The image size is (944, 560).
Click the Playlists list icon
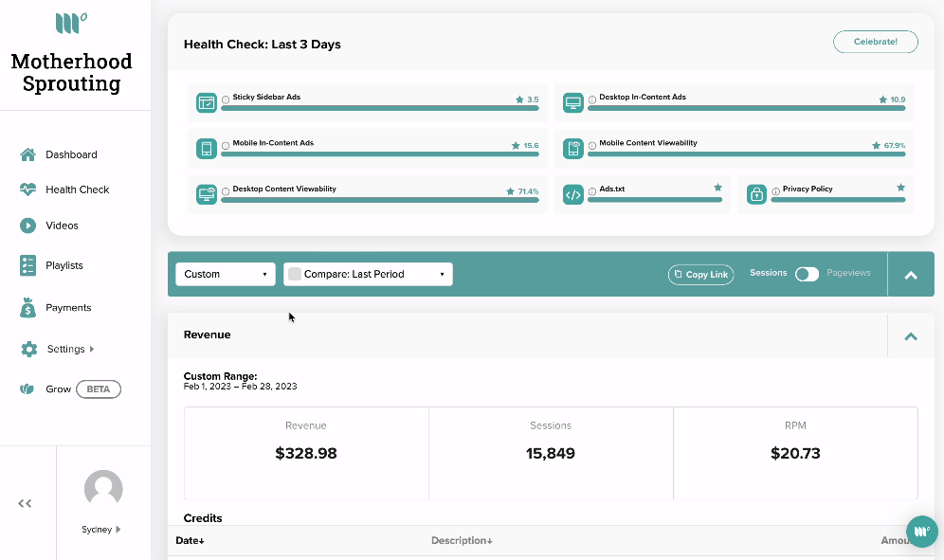pos(27,265)
